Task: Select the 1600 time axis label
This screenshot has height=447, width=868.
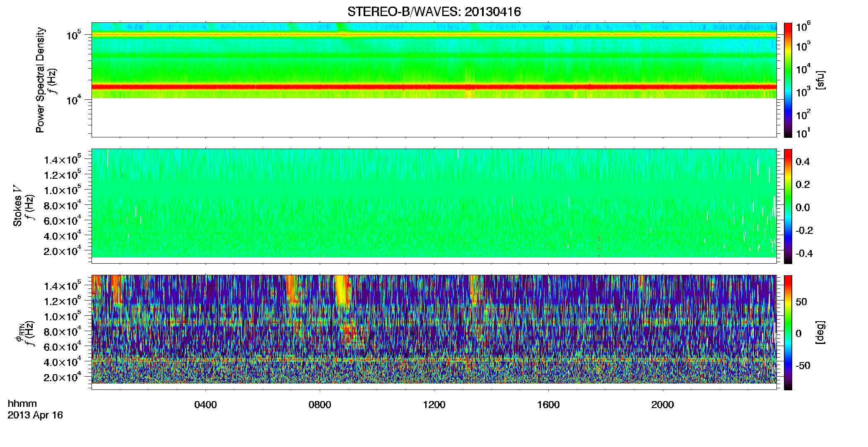Action: click(548, 404)
